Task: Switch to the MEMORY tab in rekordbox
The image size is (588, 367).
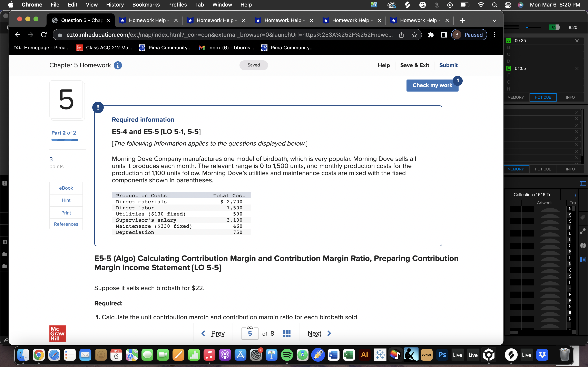Action: (516, 97)
